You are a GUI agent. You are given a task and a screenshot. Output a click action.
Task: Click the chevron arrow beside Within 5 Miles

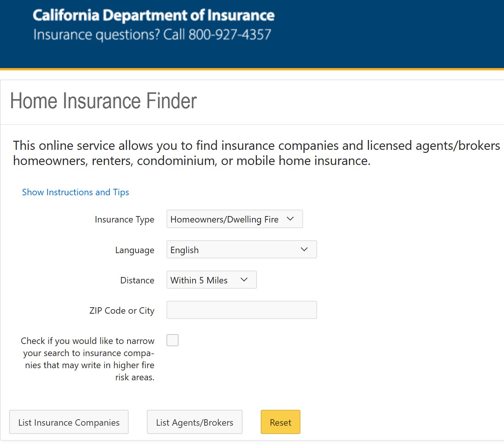click(244, 280)
